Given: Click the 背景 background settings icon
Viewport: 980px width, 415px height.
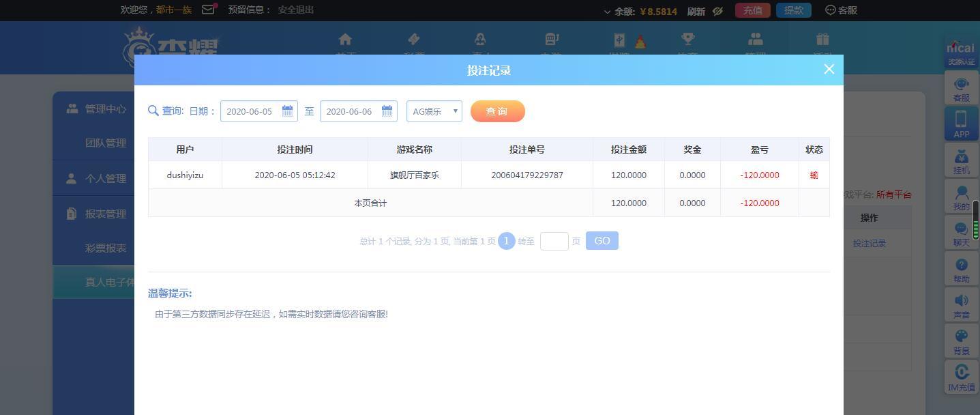Looking at the screenshot, I should tap(961, 341).
